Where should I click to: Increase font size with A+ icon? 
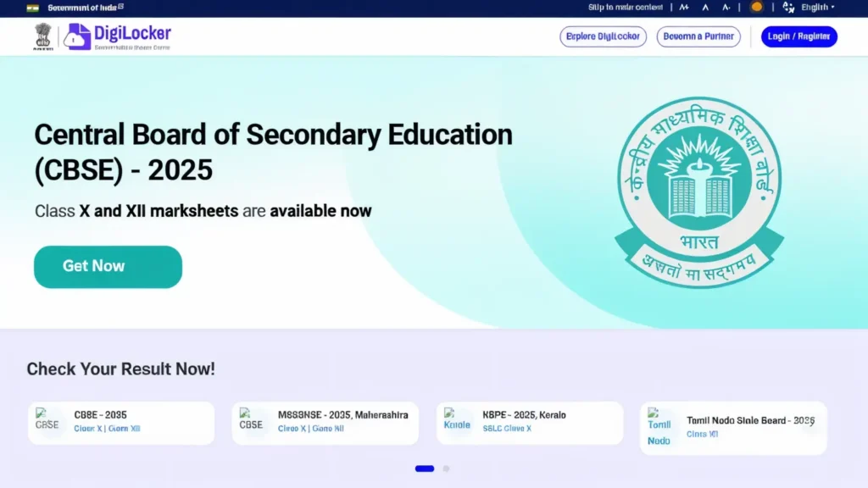[684, 7]
